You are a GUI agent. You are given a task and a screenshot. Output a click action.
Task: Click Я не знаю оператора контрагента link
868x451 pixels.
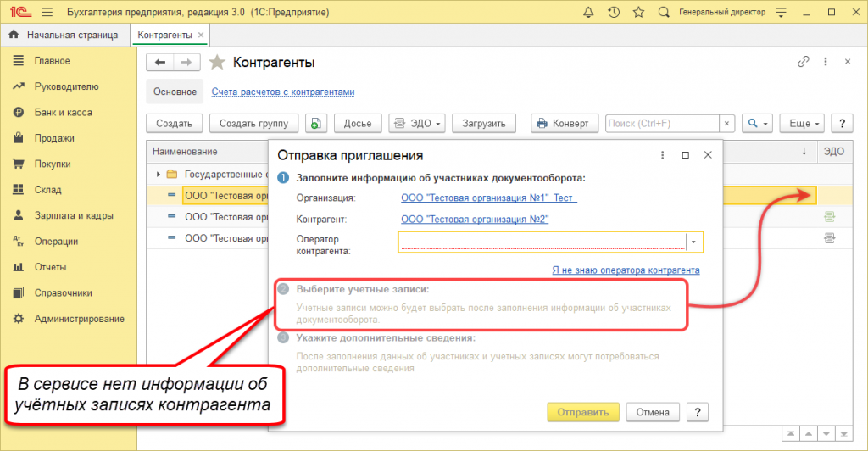[626, 270]
